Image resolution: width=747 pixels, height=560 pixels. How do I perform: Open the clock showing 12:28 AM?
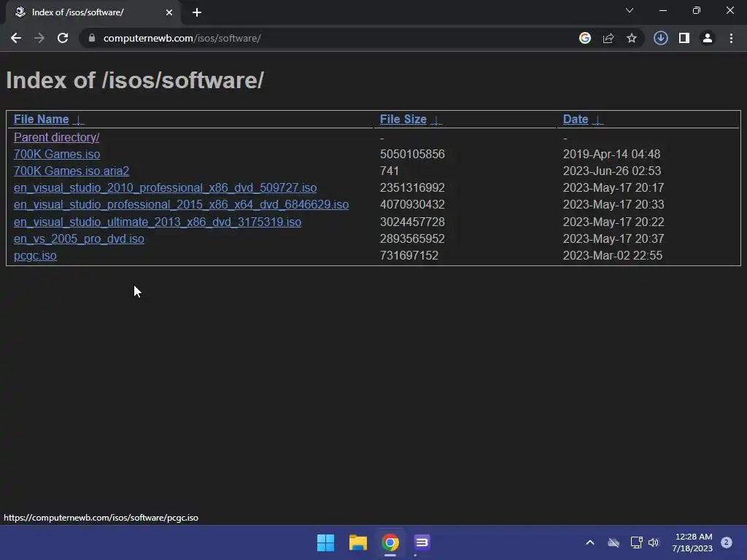[692, 542]
